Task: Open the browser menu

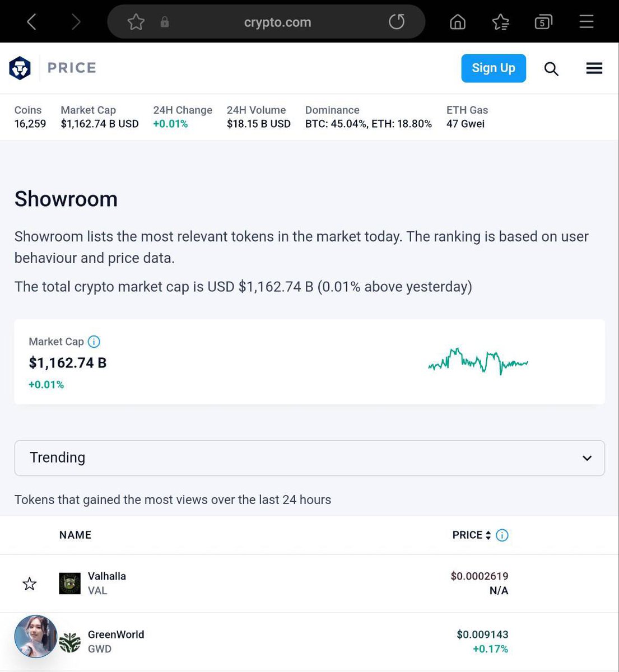Action: pos(587,22)
